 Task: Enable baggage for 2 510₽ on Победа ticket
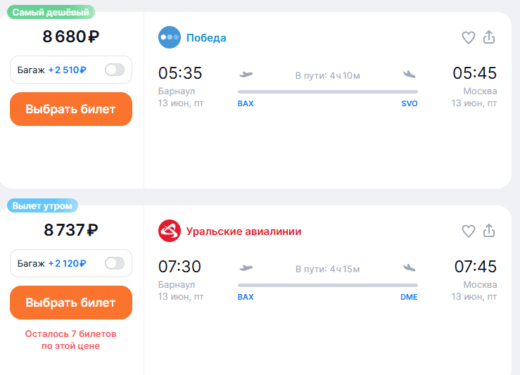click(115, 70)
